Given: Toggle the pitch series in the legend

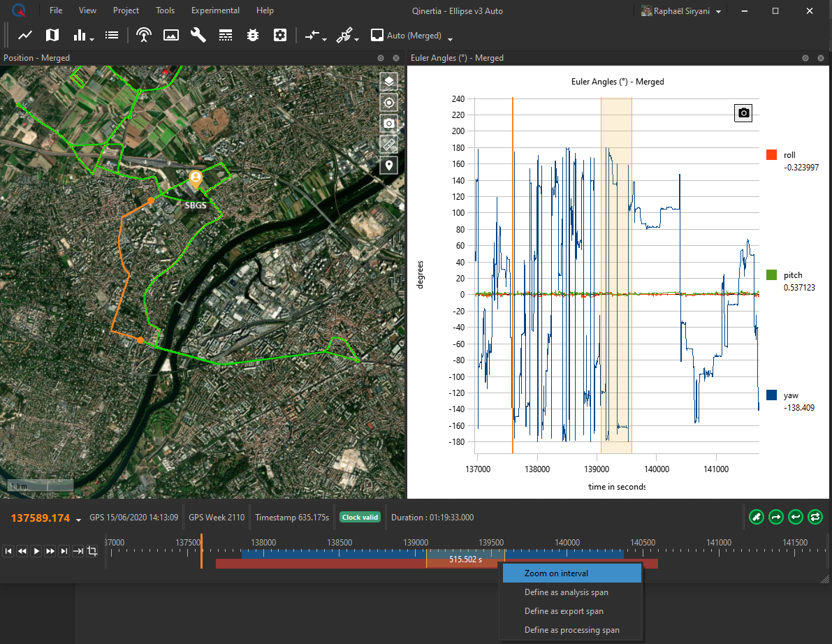Looking at the screenshot, I should (772, 275).
